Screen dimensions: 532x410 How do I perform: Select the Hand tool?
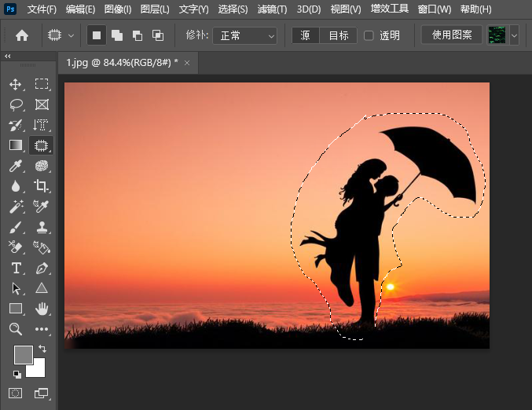pos(42,309)
